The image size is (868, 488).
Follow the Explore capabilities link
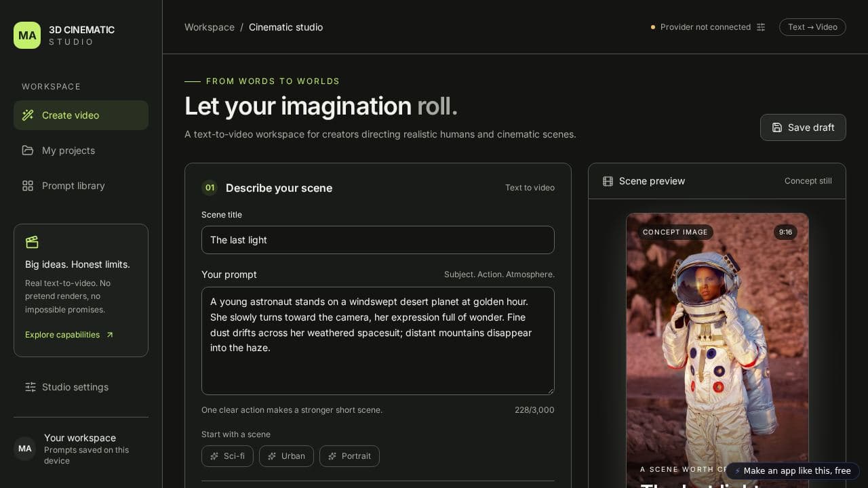(x=69, y=335)
